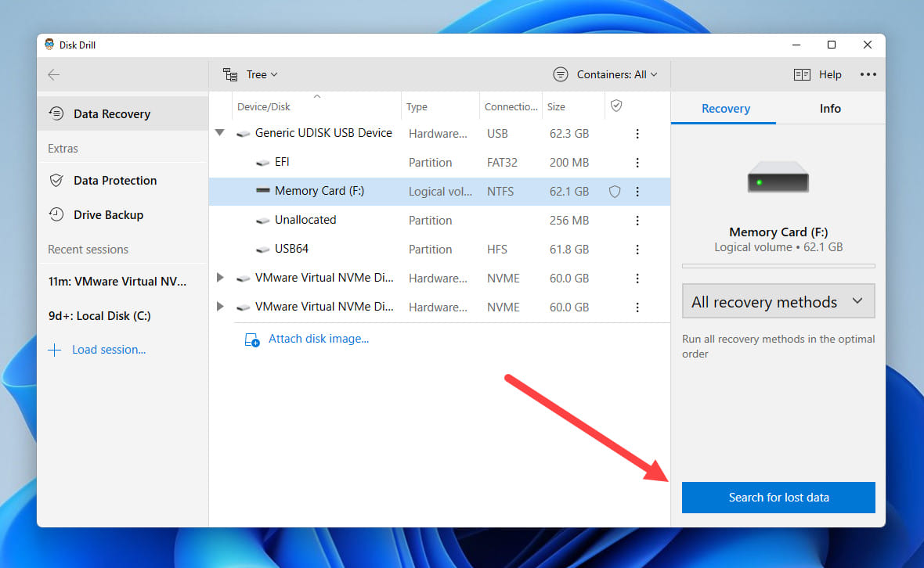
Task: Sort by the Connection column header
Action: click(x=511, y=106)
